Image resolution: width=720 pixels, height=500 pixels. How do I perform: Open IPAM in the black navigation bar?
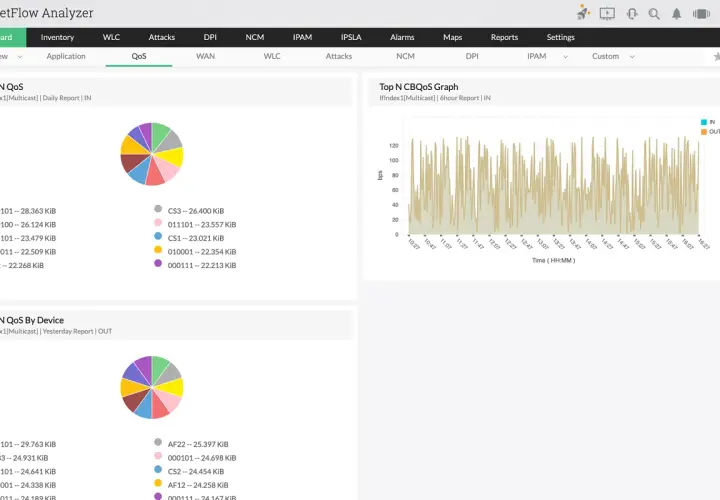point(303,37)
